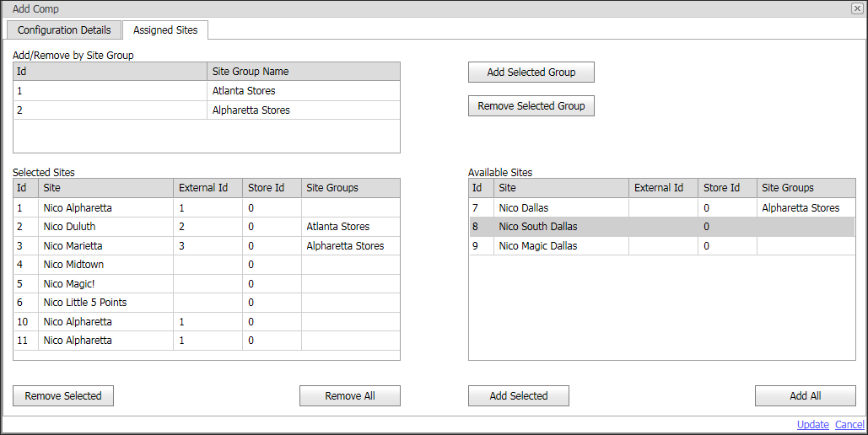Click the Remove All button
Viewport: 868px width, 435px height.
tap(350, 395)
